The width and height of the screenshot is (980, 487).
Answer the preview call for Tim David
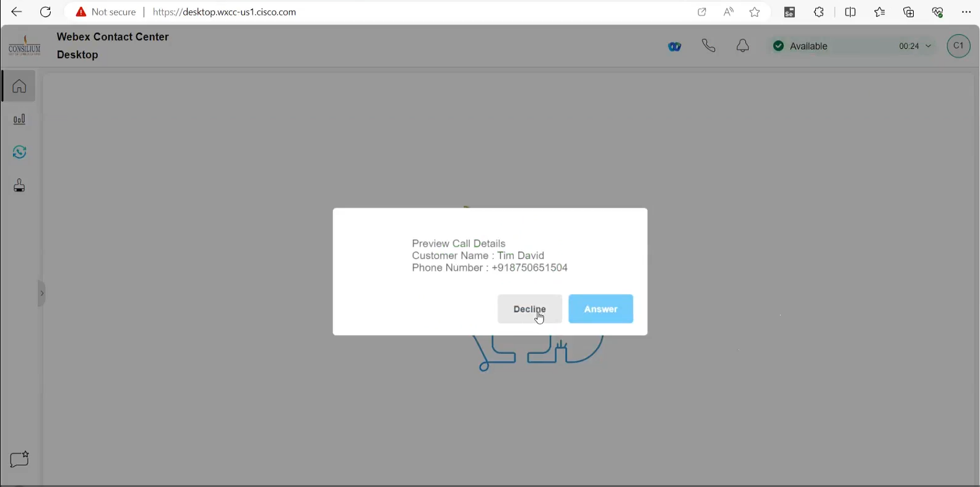[x=601, y=309]
